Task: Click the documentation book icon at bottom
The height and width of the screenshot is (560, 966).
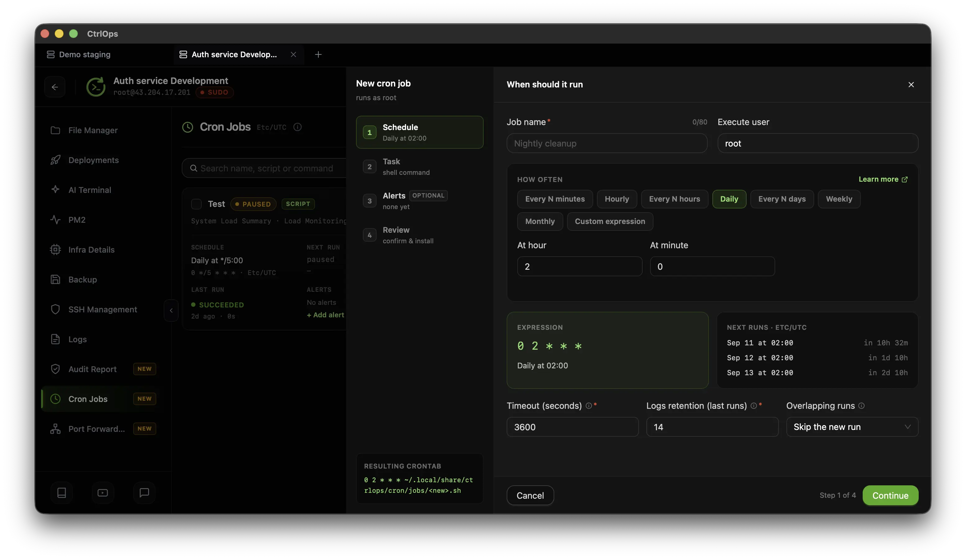Action: (62, 492)
